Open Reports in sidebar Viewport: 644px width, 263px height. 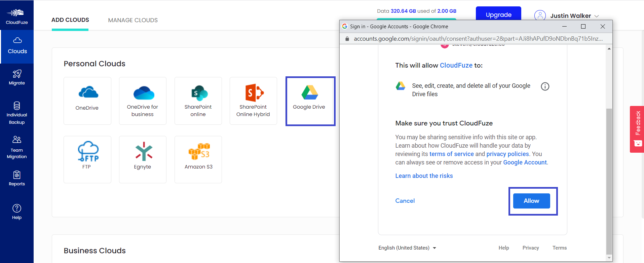pos(17,179)
